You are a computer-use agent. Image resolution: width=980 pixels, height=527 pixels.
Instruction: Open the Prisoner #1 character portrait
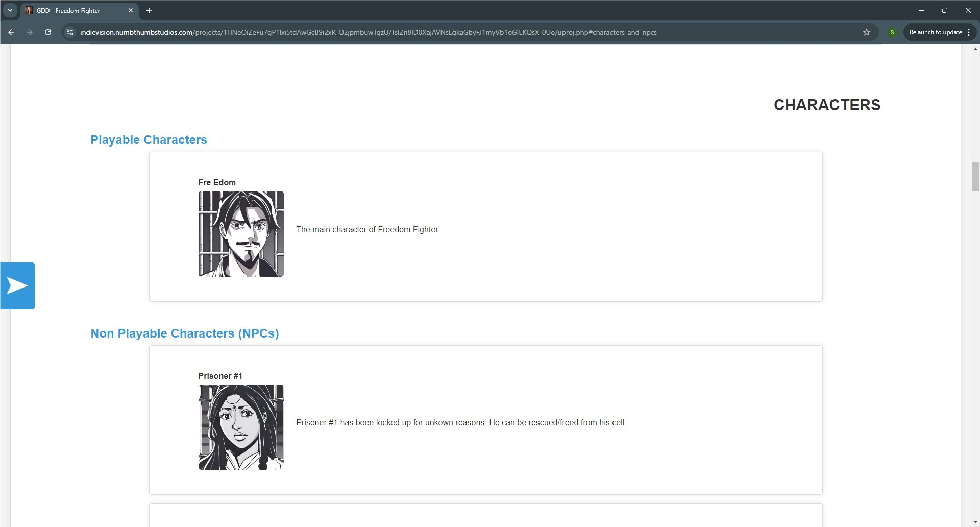[x=241, y=427]
